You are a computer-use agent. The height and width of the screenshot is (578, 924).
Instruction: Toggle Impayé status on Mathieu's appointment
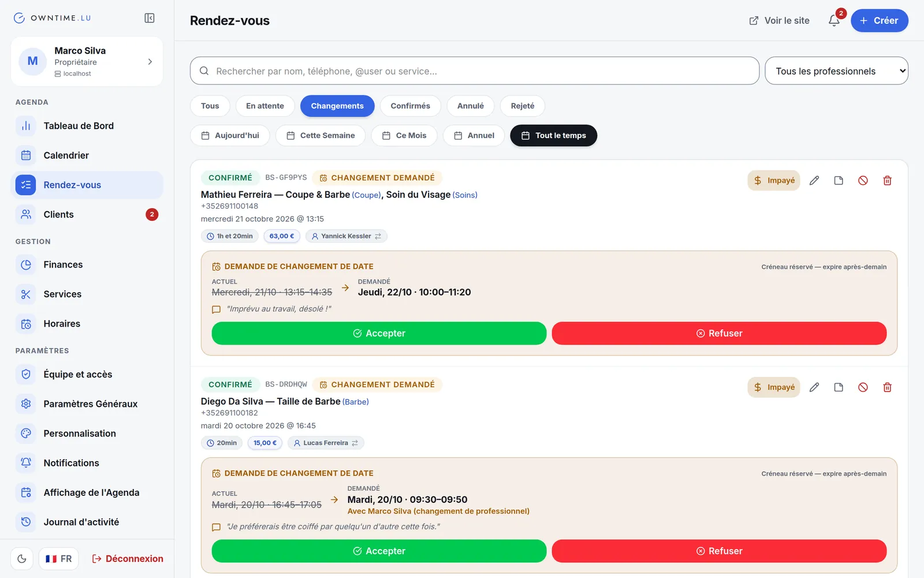[774, 180]
